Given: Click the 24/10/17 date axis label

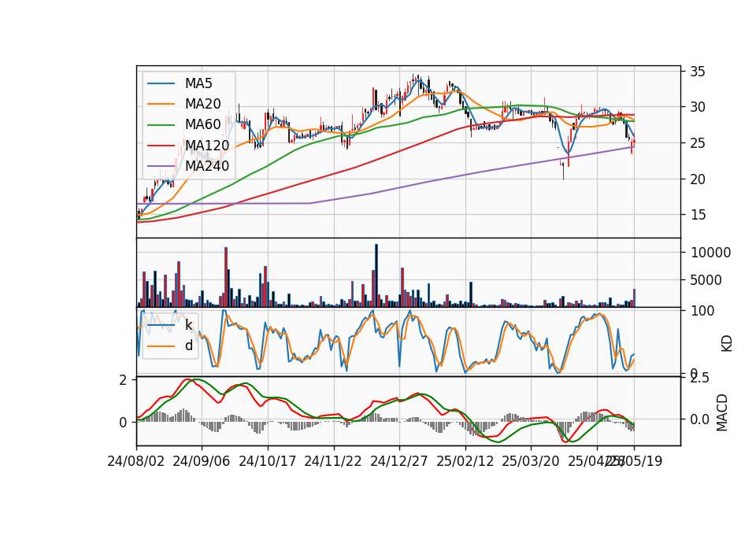Looking at the screenshot, I should point(268,461).
